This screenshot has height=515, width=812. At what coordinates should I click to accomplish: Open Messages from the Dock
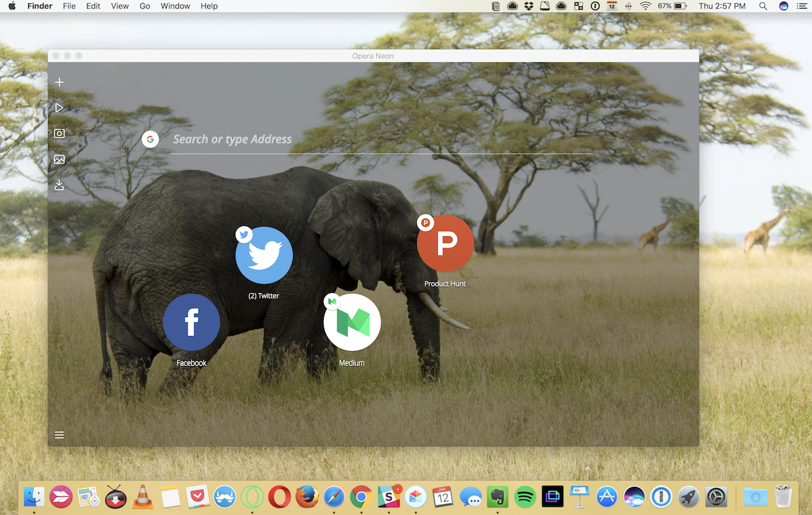(x=470, y=497)
